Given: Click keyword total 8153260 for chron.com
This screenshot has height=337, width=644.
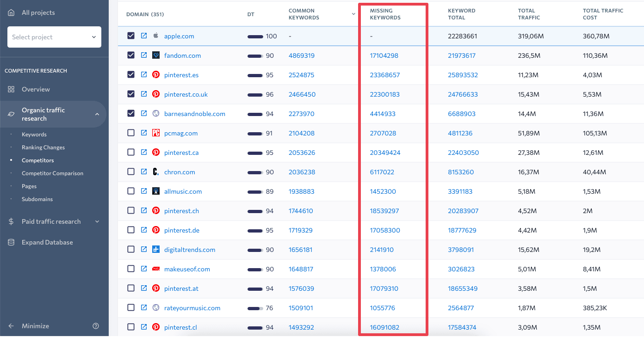Looking at the screenshot, I should pyautogui.click(x=461, y=172).
